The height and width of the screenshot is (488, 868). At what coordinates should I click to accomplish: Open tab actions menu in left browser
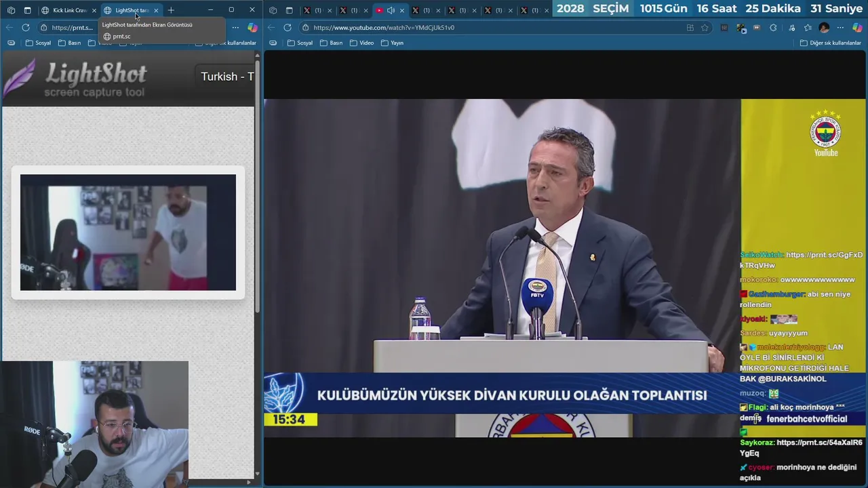click(x=27, y=10)
